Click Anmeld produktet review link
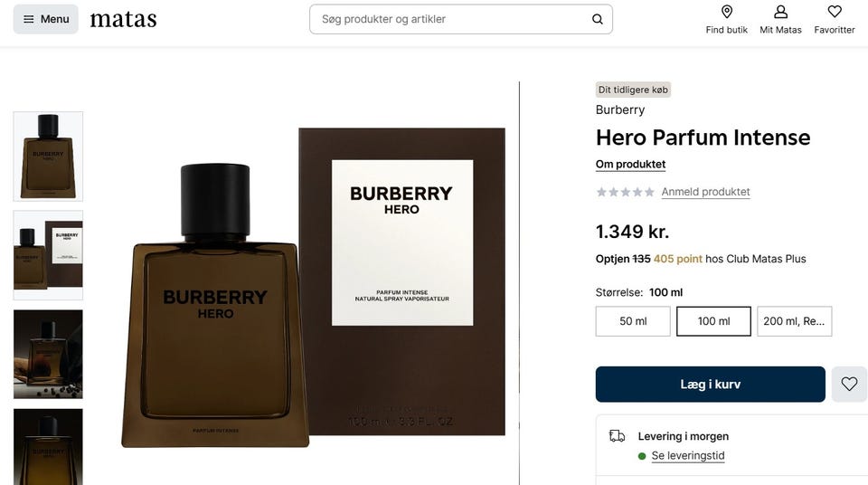This screenshot has height=485, width=868. [x=705, y=192]
